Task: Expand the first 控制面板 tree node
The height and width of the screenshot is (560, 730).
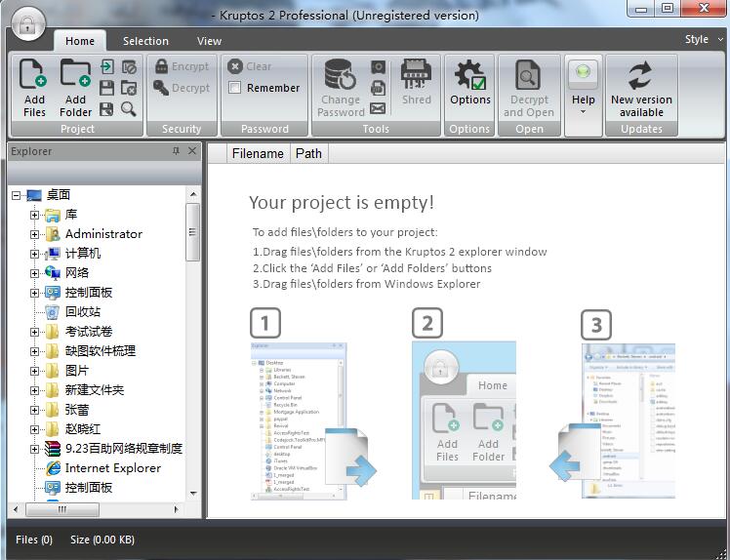Action: click(x=34, y=293)
